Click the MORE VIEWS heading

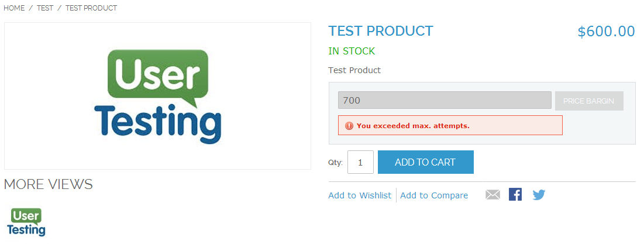click(x=49, y=184)
